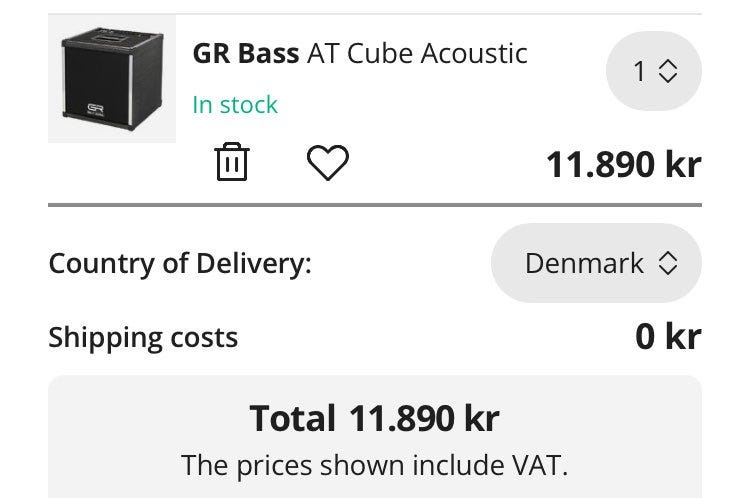Click the item price 11.890 kr
750x498 pixels.
click(623, 164)
